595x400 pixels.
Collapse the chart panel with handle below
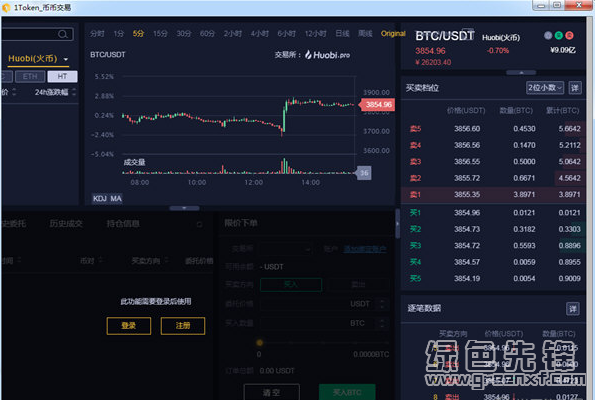184,208
